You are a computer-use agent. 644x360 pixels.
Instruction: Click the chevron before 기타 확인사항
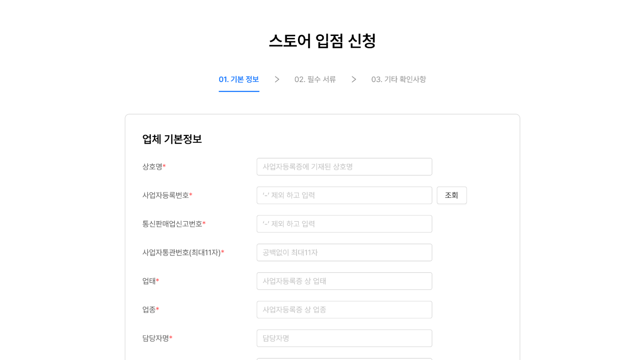coord(354,79)
